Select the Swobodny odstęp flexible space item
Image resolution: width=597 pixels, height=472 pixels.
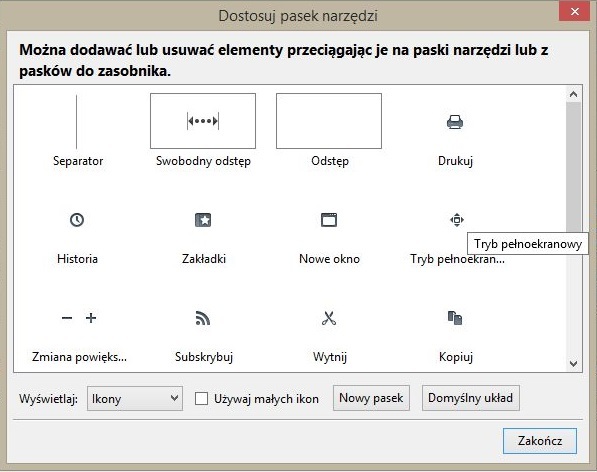tap(203, 121)
